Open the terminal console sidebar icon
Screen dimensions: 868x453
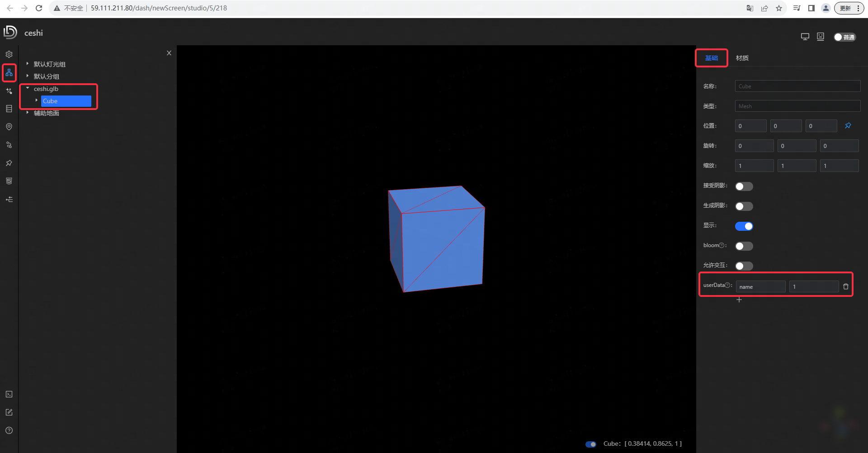tap(9, 394)
